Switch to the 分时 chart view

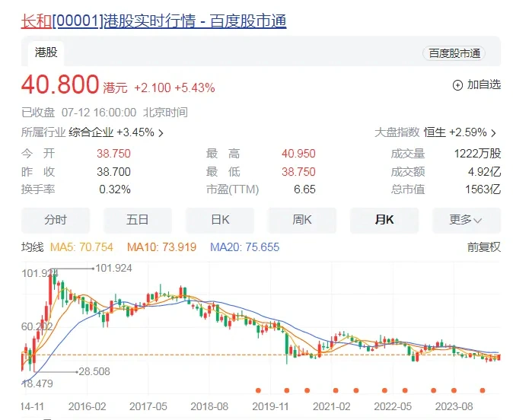(x=56, y=220)
